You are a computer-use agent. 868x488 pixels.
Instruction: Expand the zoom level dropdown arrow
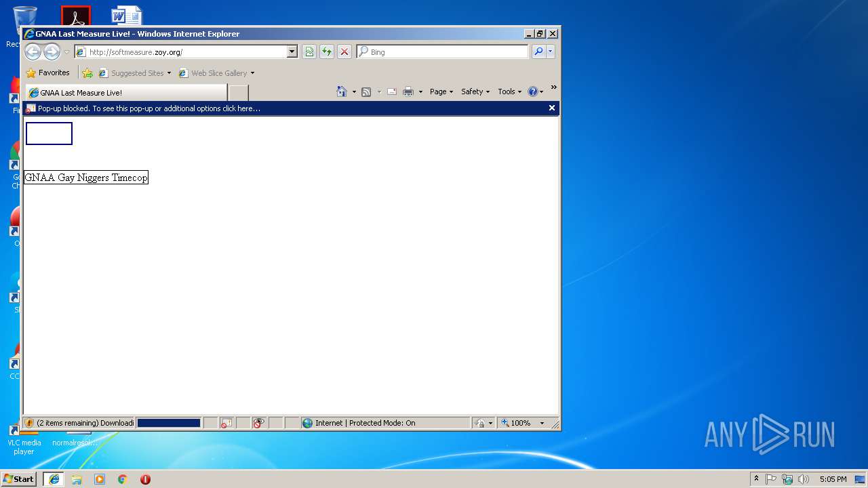(542, 423)
